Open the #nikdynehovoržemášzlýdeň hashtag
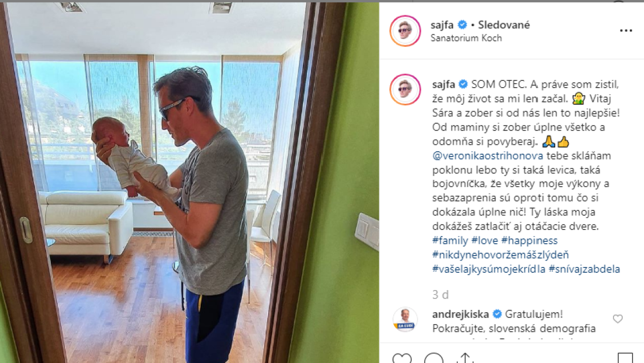Viewport: 644px width, 363px height. point(500,255)
